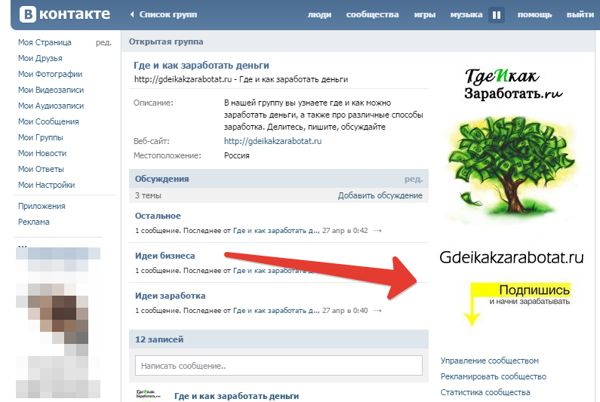The width and height of the screenshot is (600, 402).
Task: Click ред. next to Обсуждения header
Action: (x=414, y=179)
